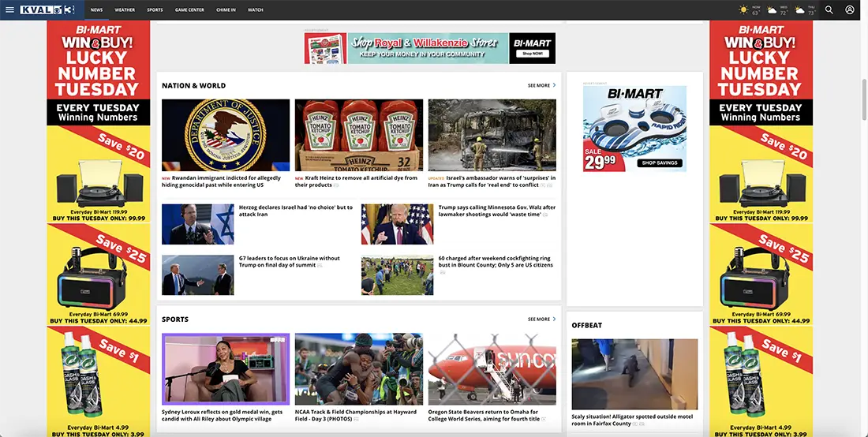
Task: Open Trump at podium thumbnail
Action: point(398,224)
